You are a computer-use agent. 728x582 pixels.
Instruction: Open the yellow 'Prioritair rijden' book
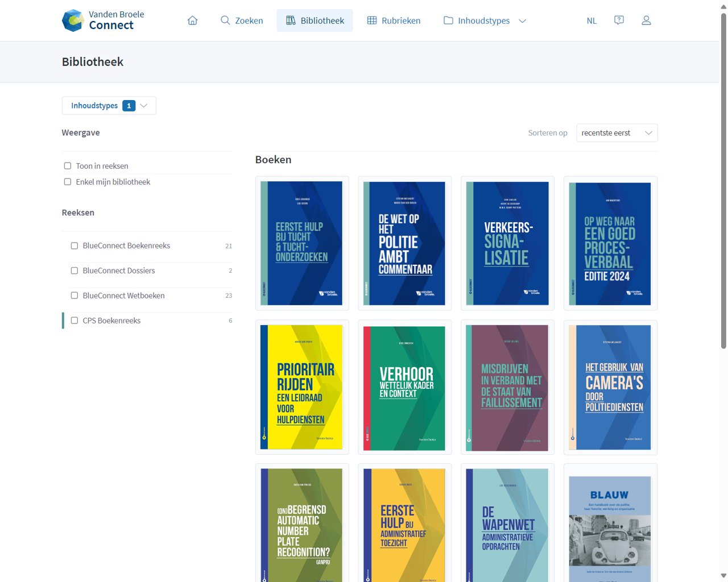click(x=302, y=387)
